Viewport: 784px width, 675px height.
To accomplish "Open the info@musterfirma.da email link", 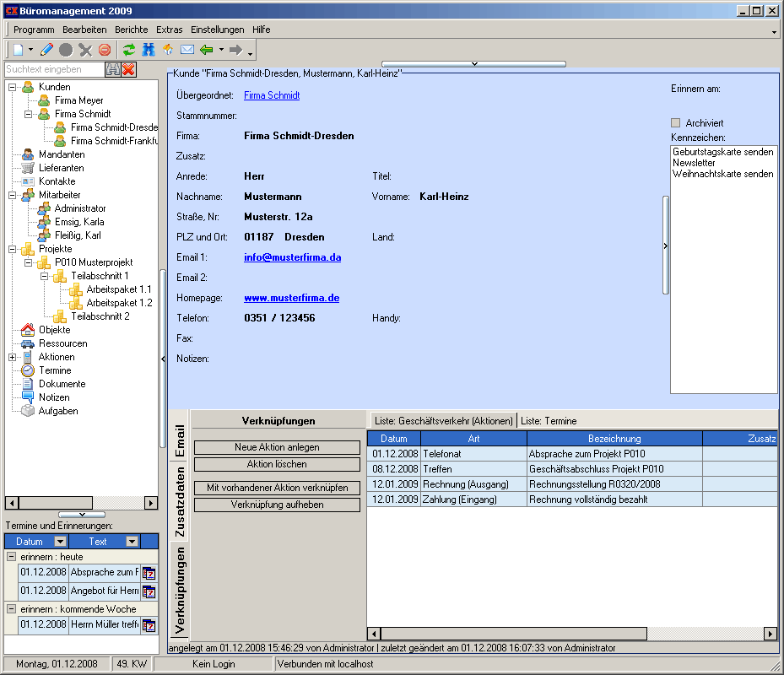I will click(292, 257).
